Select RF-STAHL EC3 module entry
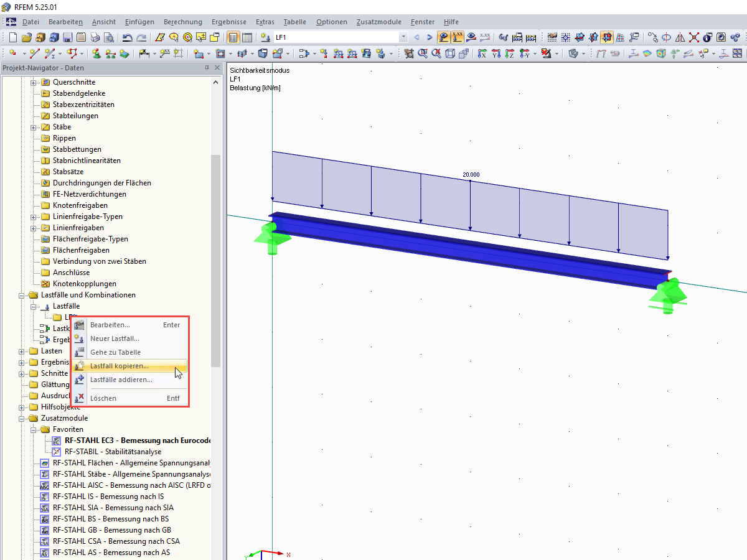The height and width of the screenshot is (560, 747). tap(138, 441)
